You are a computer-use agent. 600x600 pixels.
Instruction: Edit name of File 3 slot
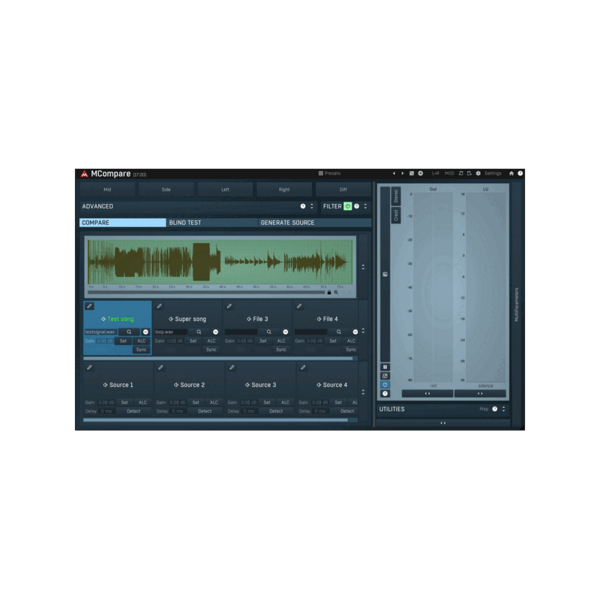(230, 306)
